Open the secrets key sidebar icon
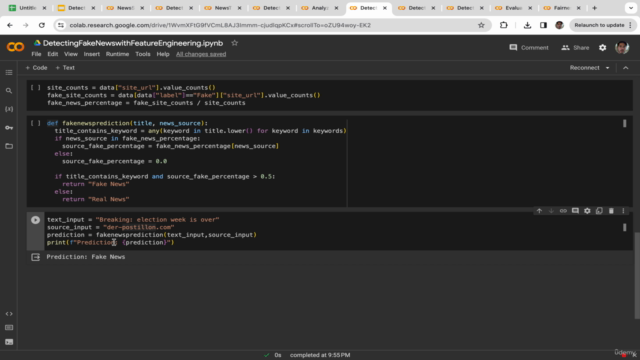 [x=9, y=128]
